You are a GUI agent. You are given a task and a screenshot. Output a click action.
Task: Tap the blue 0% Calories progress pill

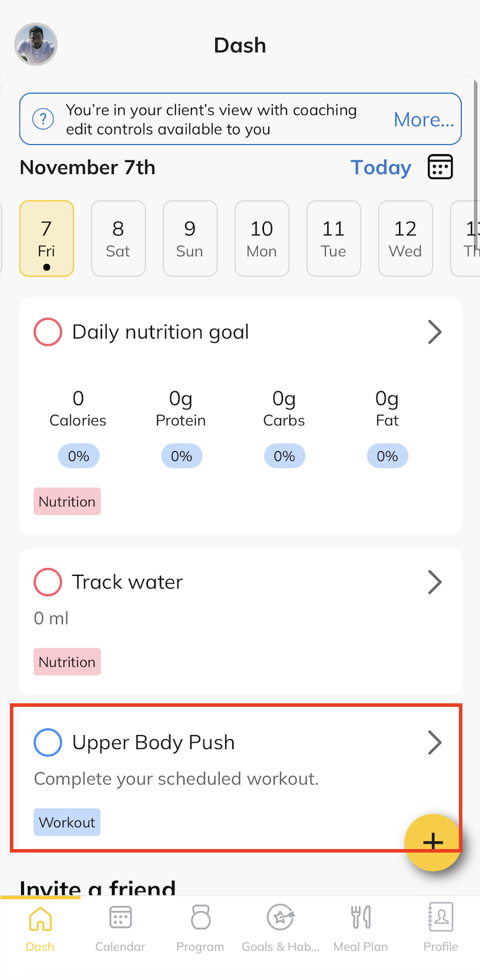[x=78, y=456]
